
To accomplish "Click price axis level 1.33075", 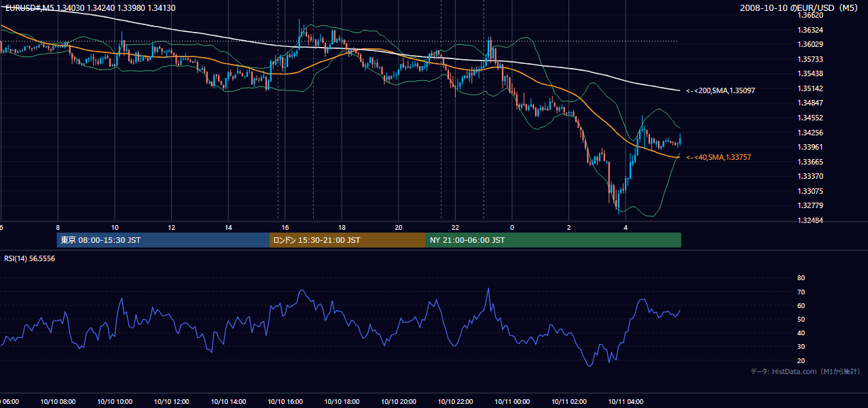I will [x=811, y=191].
